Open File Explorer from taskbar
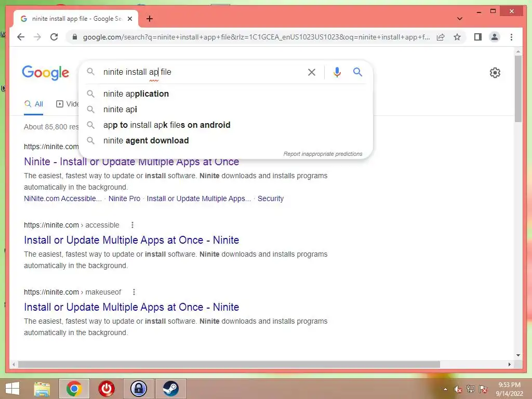The height and width of the screenshot is (399, 532). [x=42, y=389]
